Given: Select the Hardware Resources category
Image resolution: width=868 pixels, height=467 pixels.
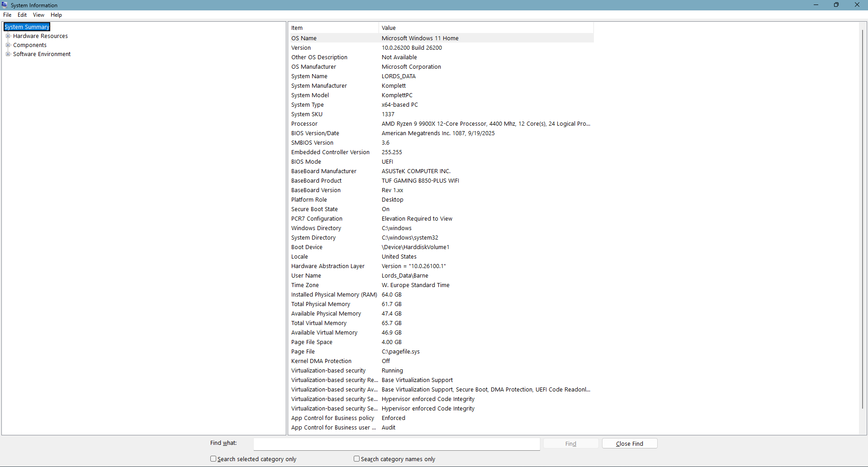Looking at the screenshot, I should click(40, 36).
